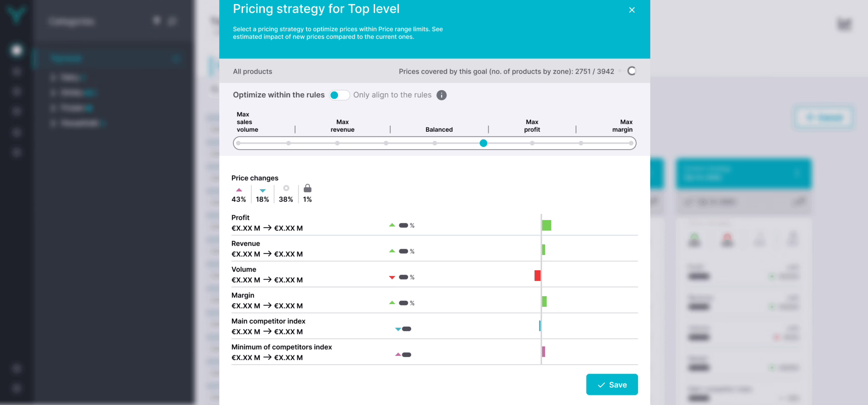This screenshot has height=405, width=868.
Task: Click the price increase triangle icon above 43%
Action: click(239, 190)
